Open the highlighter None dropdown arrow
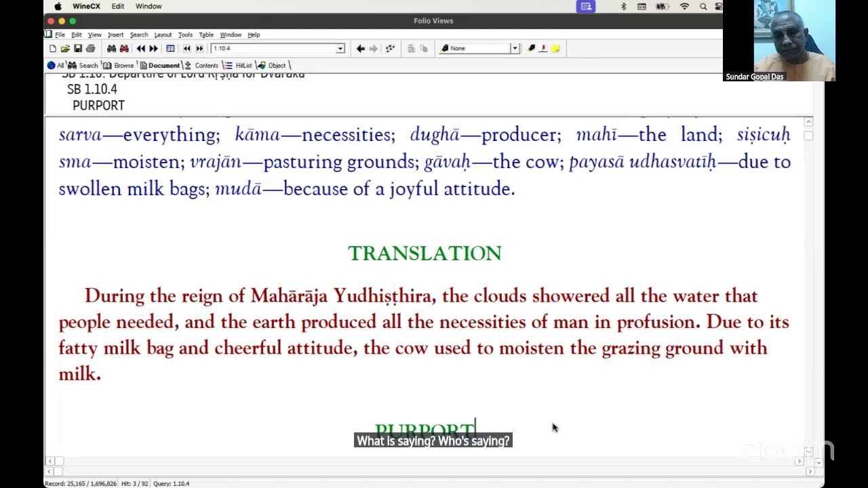 (x=515, y=49)
